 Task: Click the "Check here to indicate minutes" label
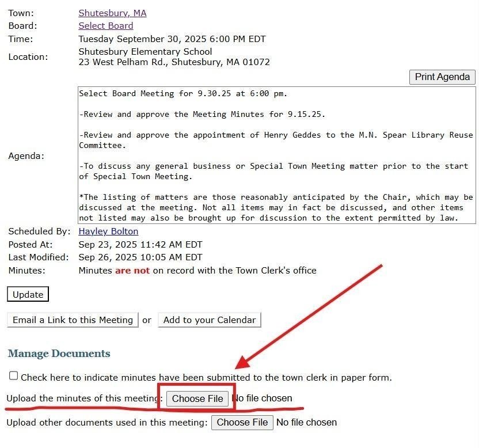click(x=206, y=378)
